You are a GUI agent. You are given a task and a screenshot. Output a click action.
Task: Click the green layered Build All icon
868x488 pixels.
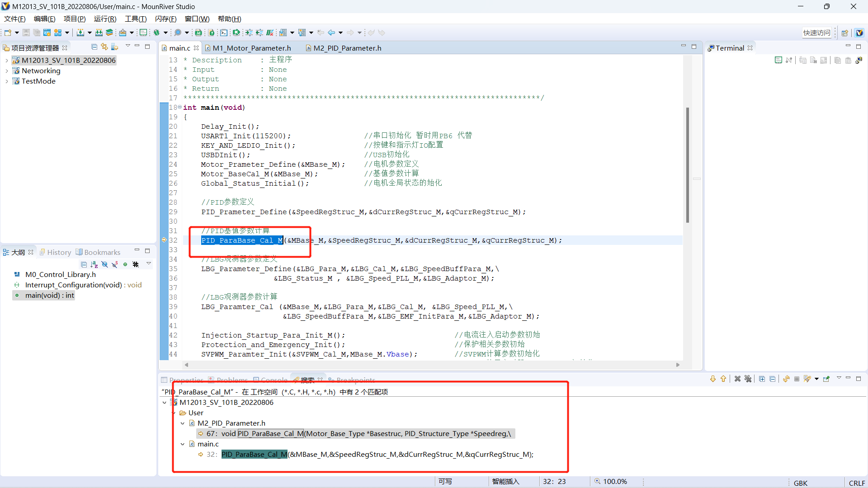tap(109, 33)
